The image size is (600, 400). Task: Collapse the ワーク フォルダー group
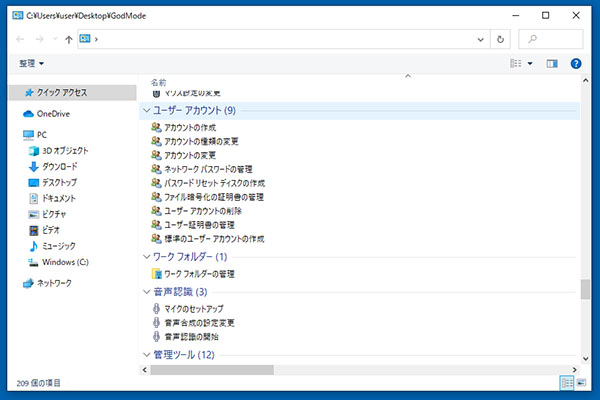click(x=147, y=257)
